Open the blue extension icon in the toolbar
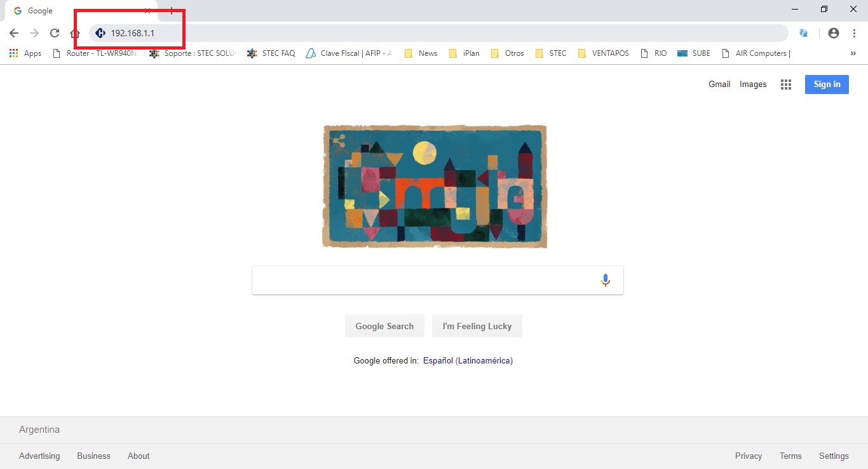The image size is (868, 469). [804, 33]
